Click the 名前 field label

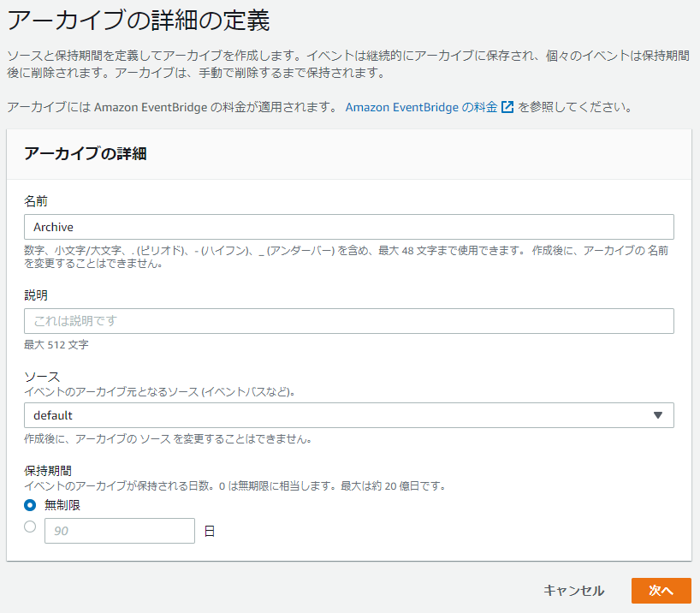[x=36, y=201]
